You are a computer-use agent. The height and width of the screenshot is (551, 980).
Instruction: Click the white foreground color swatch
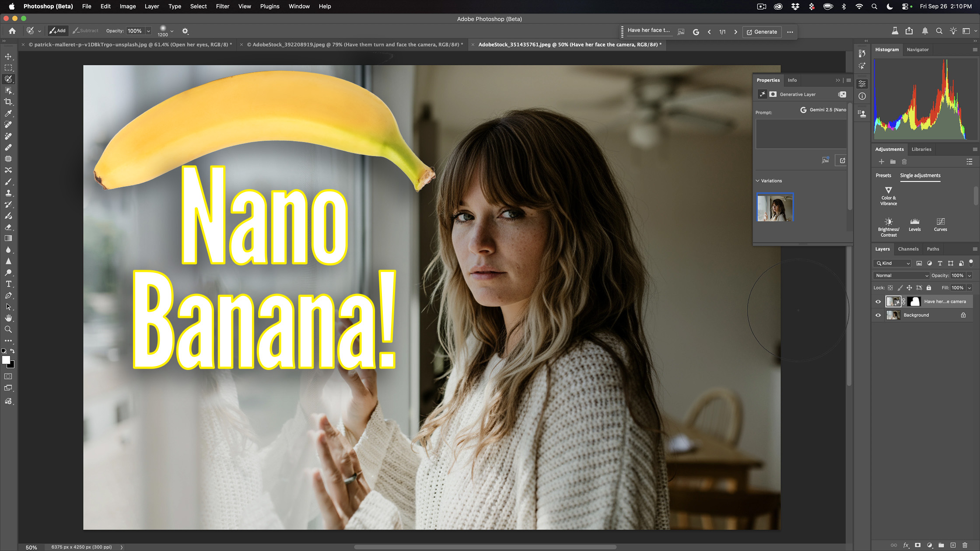coord(7,360)
